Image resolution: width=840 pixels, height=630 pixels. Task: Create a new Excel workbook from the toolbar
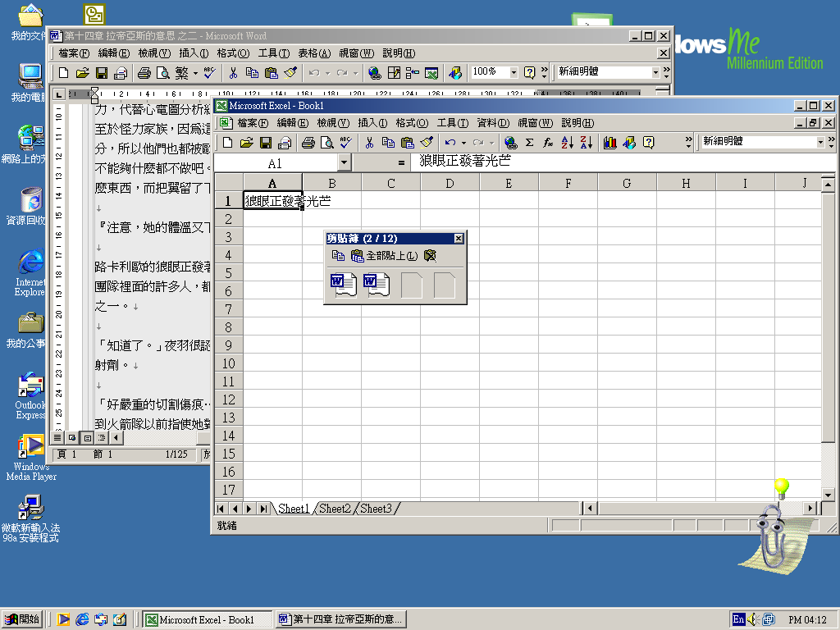228,143
